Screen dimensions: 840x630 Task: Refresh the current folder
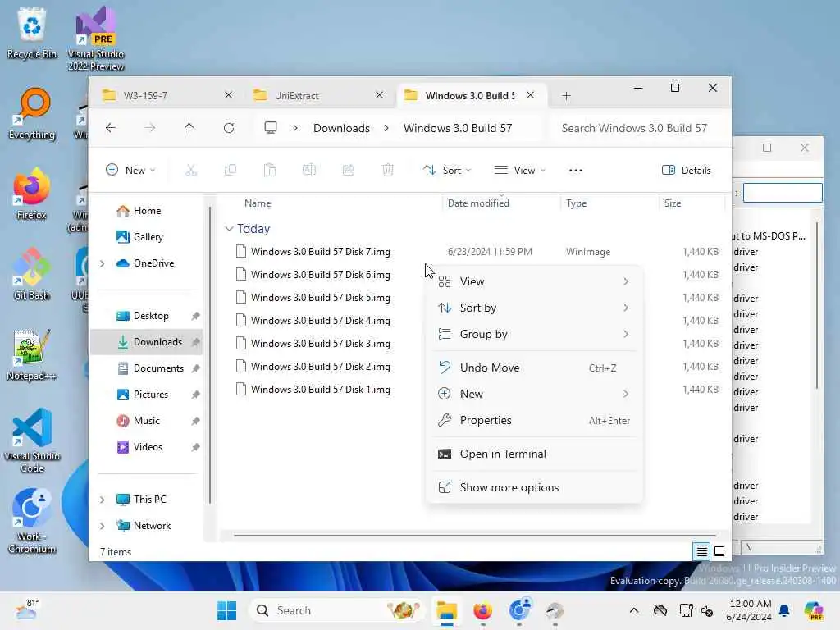(x=229, y=128)
